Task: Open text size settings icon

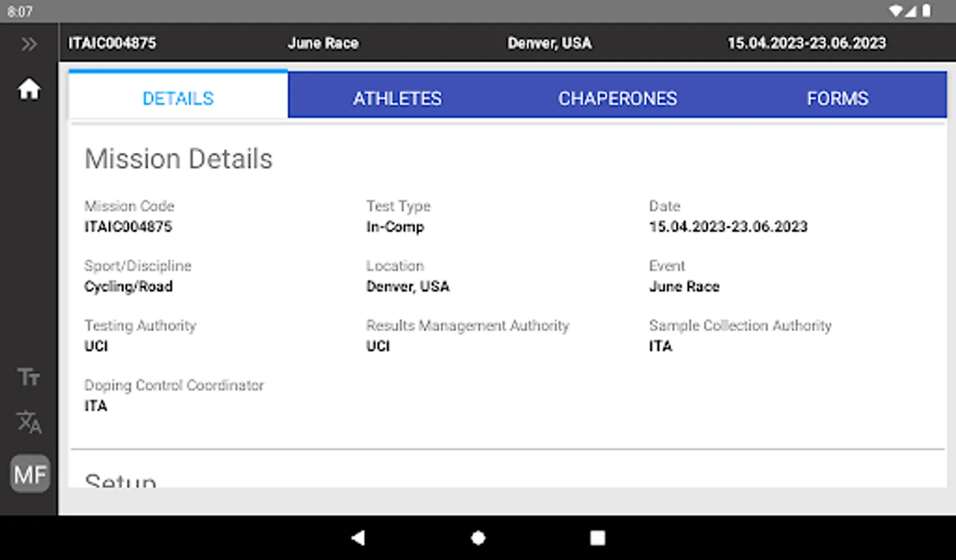Action: (29, 377)
